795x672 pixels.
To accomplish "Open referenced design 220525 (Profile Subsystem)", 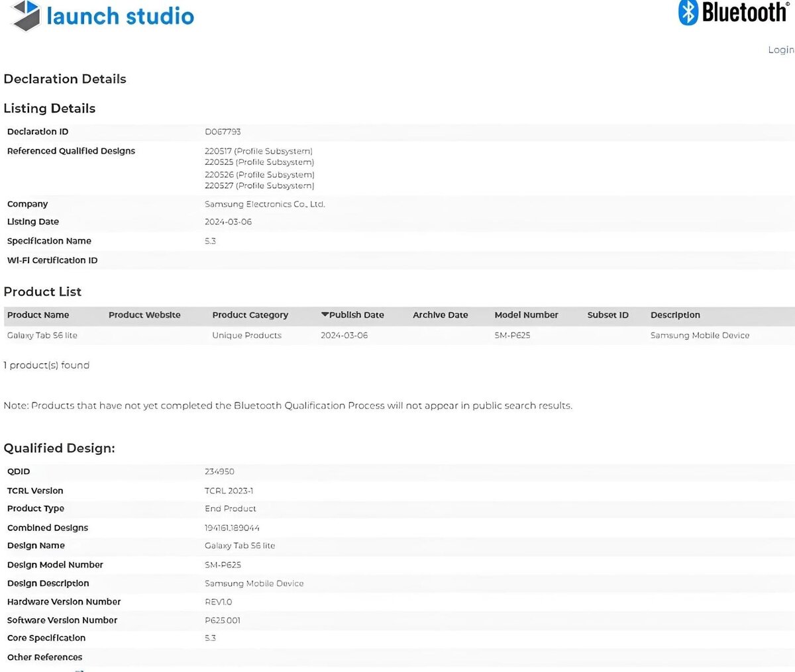I will 259,162.
